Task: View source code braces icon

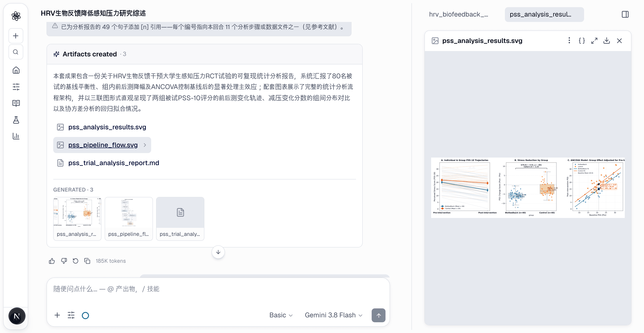Action: [582, 41]
